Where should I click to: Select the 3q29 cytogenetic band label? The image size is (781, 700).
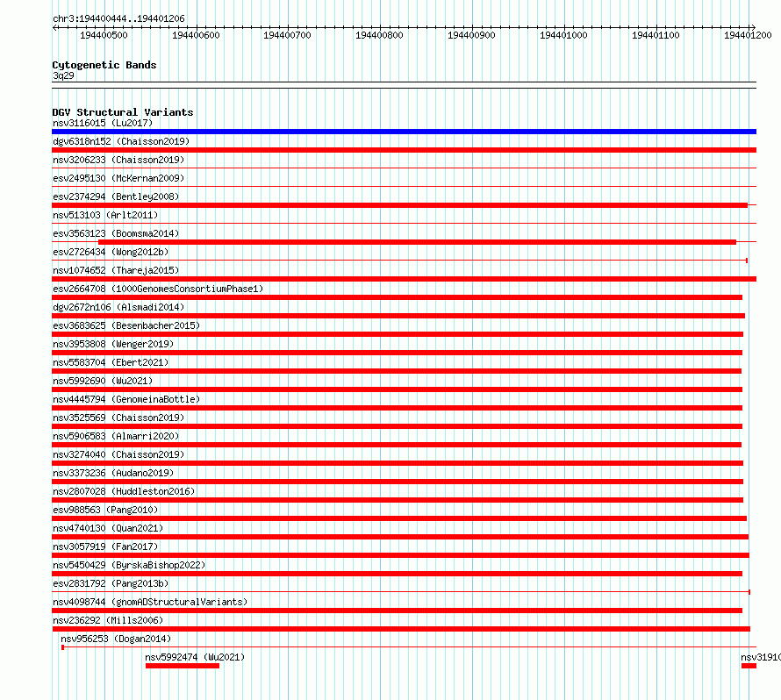point(63,75)
